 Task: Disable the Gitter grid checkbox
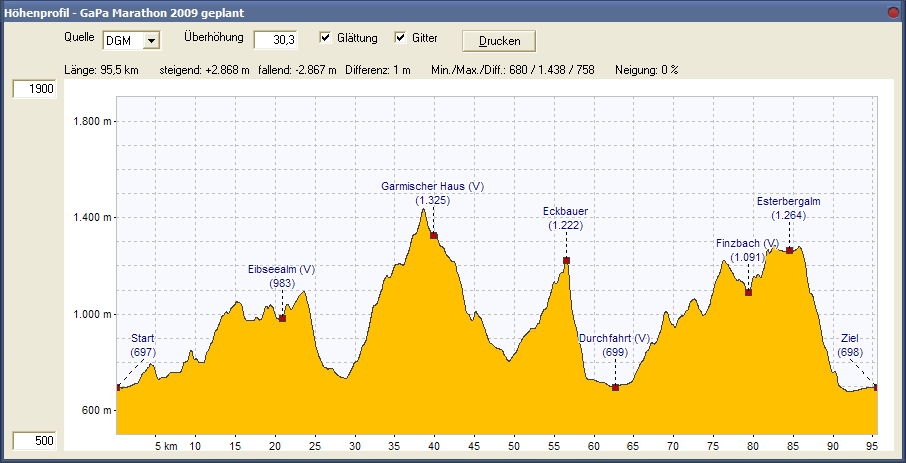[x=401, y=38]
